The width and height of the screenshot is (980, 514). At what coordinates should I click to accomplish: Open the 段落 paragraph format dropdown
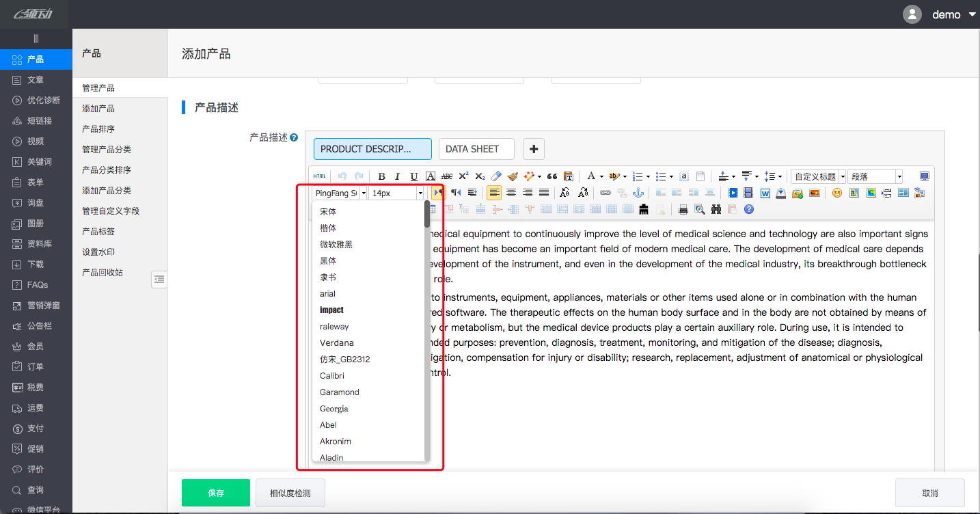click(875, 176)
